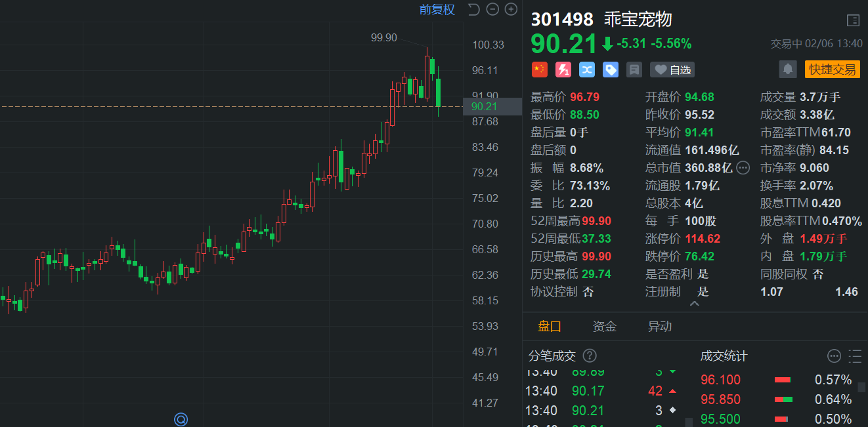Open the 前复权 adjustment dropdown
Screen dimensions: 868x427
(x=437, y=9)
